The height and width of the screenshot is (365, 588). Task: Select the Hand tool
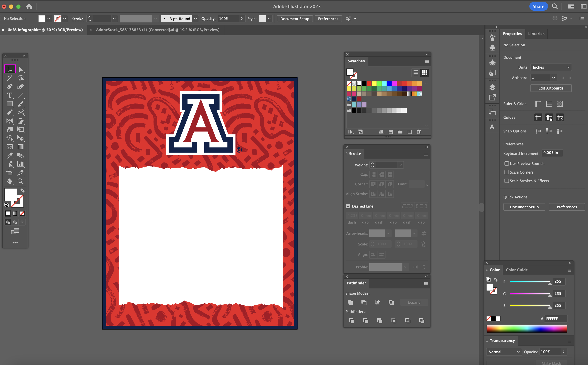pos(9,181)
